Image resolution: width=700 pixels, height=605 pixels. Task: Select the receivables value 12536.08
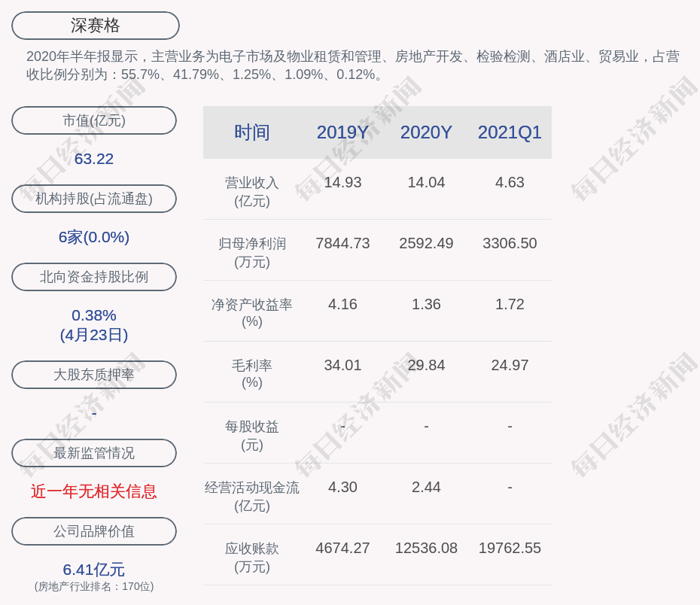pos(426,548)
